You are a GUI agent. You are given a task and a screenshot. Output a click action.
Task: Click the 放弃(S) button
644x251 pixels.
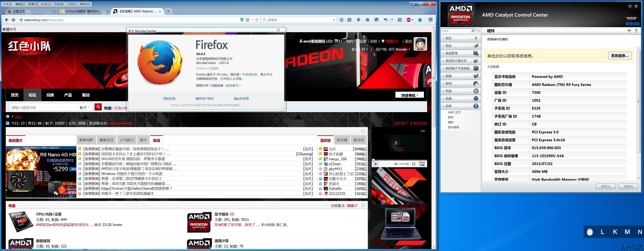pos(605,186)
